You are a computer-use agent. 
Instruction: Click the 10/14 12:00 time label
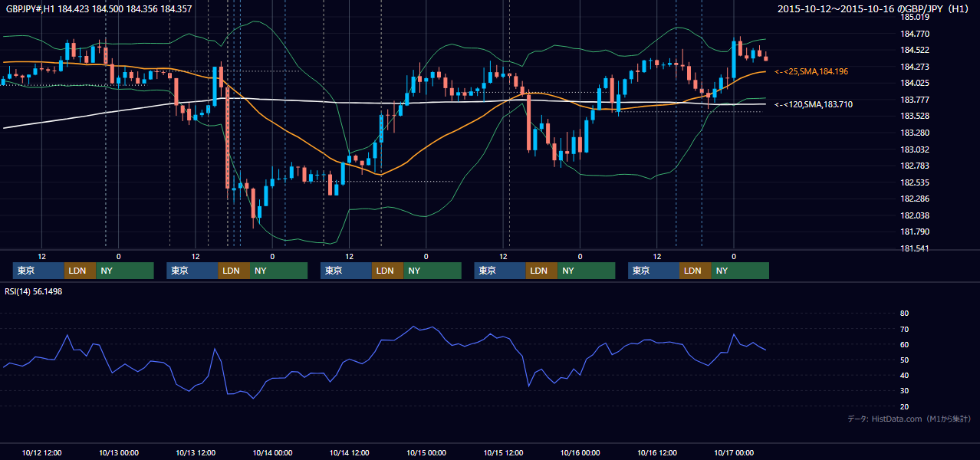(349, 452)
